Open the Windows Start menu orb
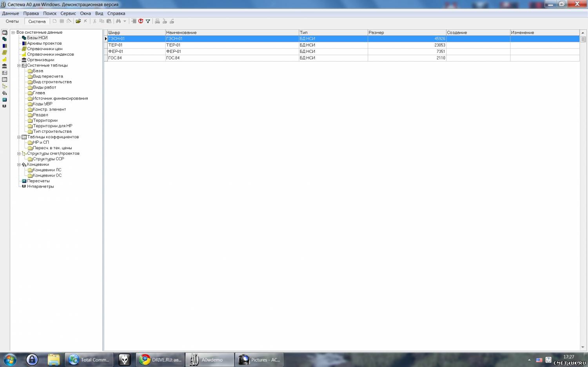 [x=10, y=360]
